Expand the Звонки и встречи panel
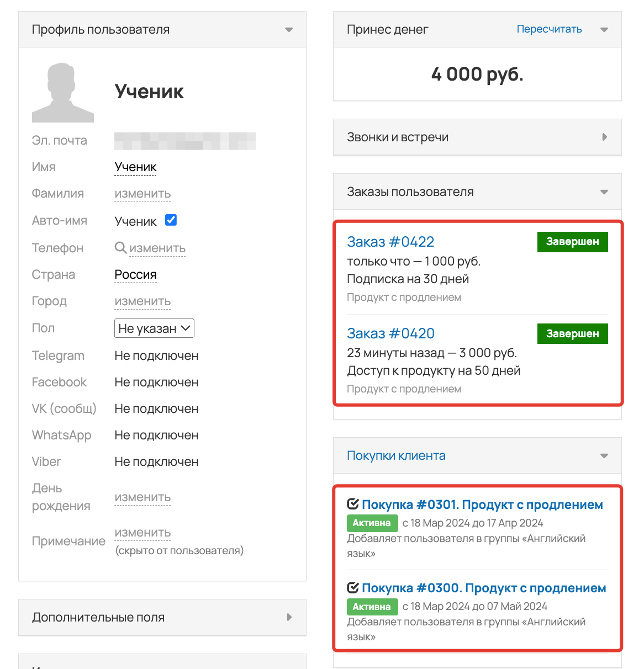Viewport: 644px width, 669px height. (x=605, y=137)
